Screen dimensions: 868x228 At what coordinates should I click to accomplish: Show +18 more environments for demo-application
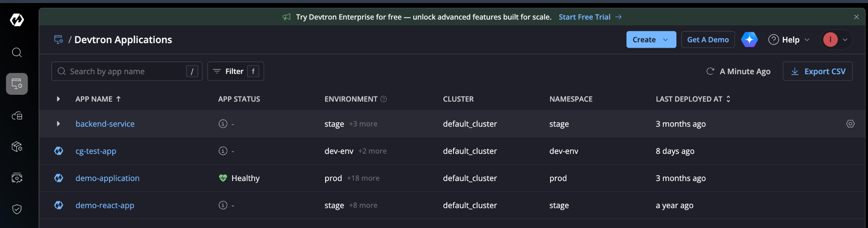(363, 178)
